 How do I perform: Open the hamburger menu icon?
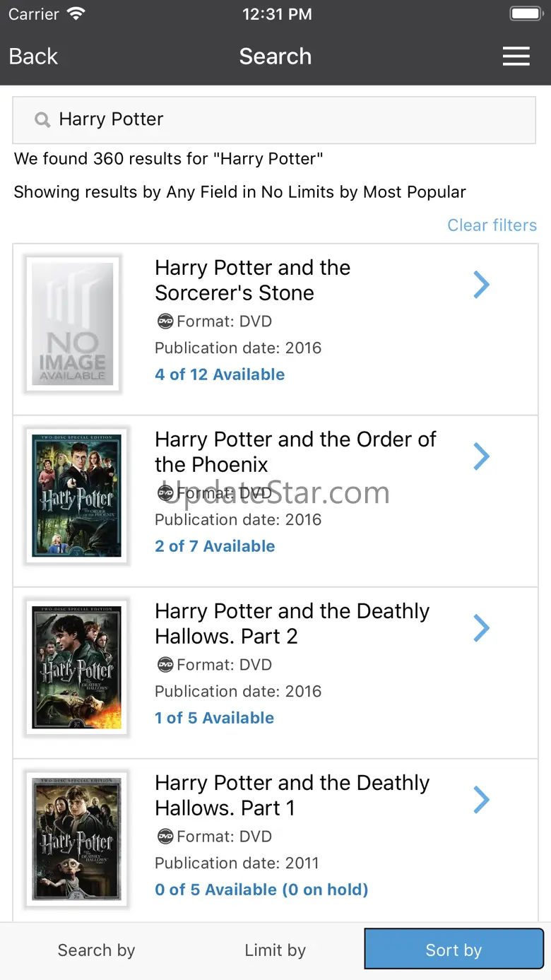pyautogui.click(x=516, y=57)
